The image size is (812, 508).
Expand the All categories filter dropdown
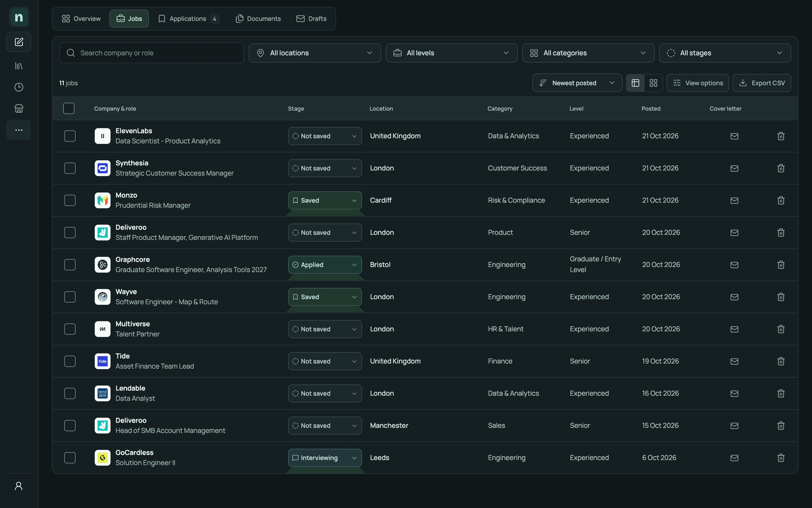click(588, 53)
